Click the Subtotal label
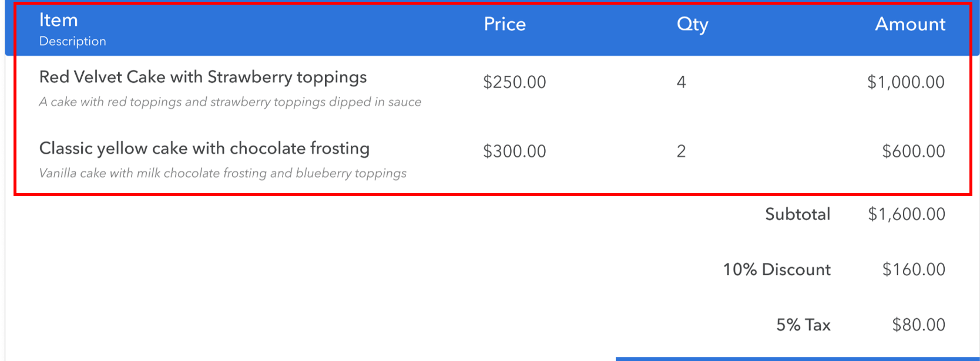980x361 pixels. click(797, 214)
